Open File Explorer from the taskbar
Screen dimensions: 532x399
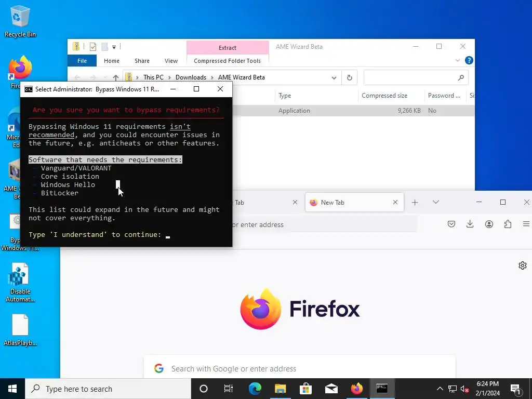coord(280,389)
